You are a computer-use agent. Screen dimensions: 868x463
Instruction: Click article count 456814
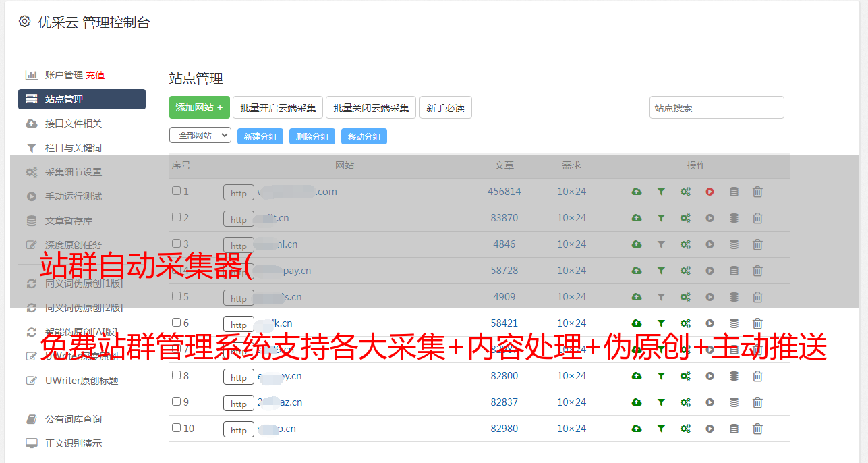(504, 192)
